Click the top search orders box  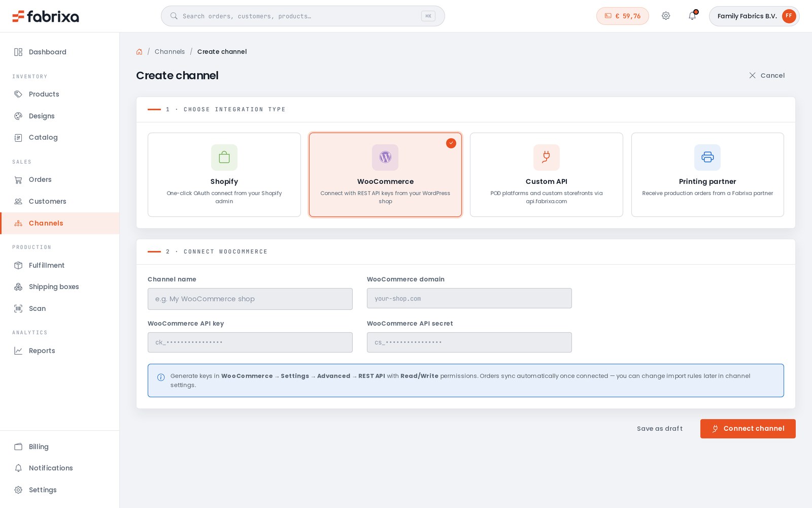click(303, 16)
